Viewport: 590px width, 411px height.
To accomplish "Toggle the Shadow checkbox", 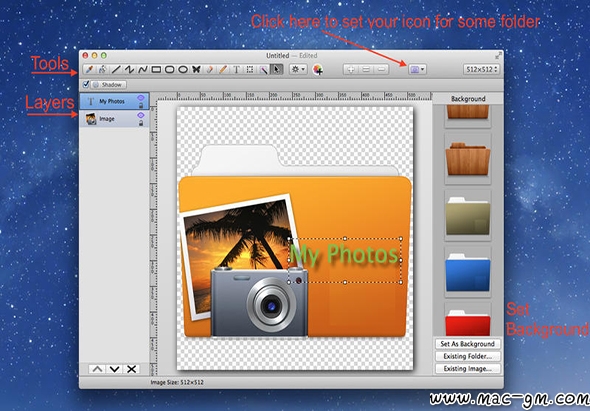I will click(x=86, y=84).
